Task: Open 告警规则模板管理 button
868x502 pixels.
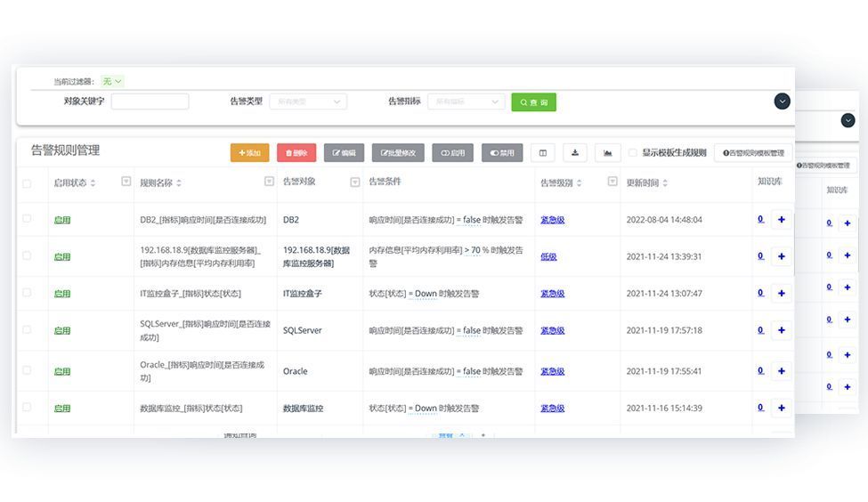Action: click(753, 153)
